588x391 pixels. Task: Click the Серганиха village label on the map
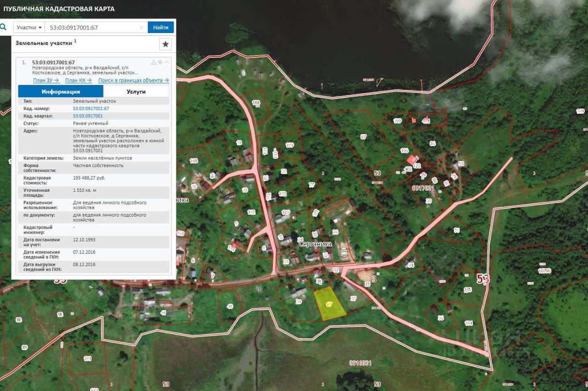(x=315, y=245)
